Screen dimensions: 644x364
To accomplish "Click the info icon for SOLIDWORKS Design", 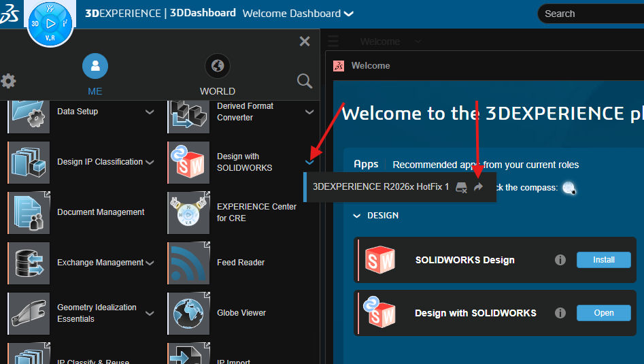I will (x=560, y=260).
